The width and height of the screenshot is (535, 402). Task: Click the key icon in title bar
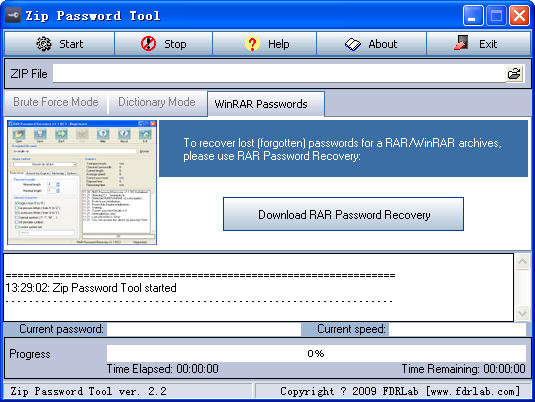(x=13, y=15)
